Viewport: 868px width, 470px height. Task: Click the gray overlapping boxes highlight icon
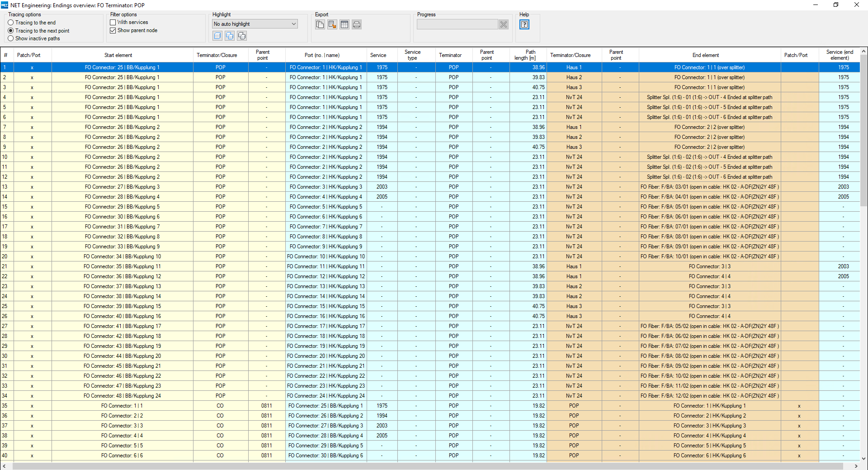click(242, 36)
